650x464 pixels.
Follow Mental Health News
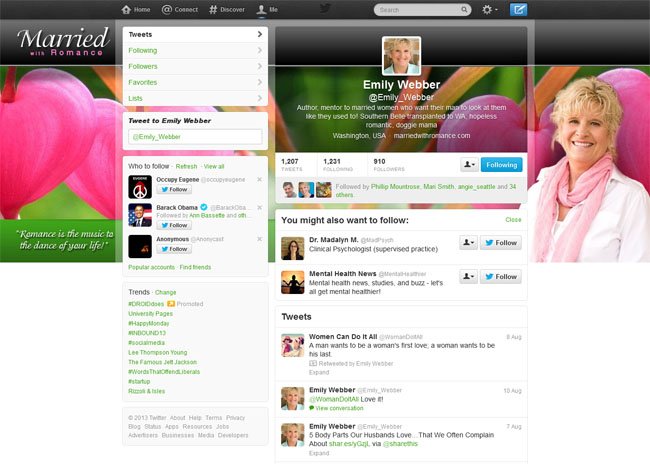(x=501, y=277)
